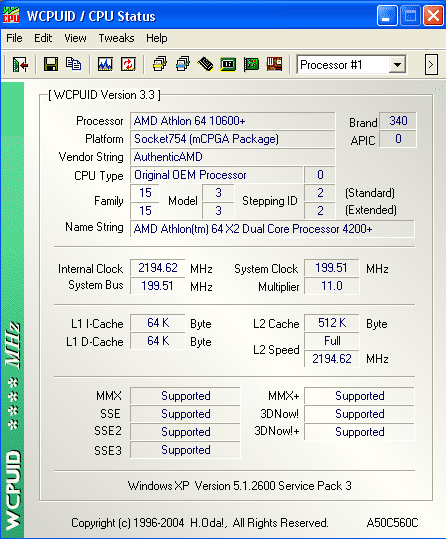Open the green circuit board device icon
Image resolution: width=446 pixels, height=539 pixels.
pos(251,64)
